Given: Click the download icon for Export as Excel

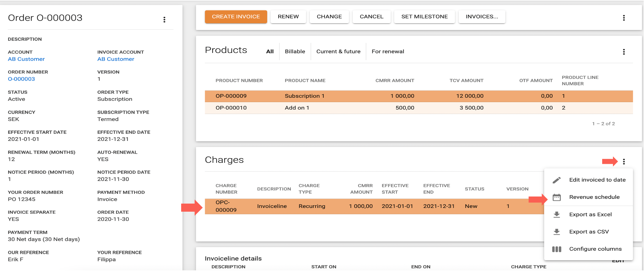Looking at the screenshot, I should 557,215.
